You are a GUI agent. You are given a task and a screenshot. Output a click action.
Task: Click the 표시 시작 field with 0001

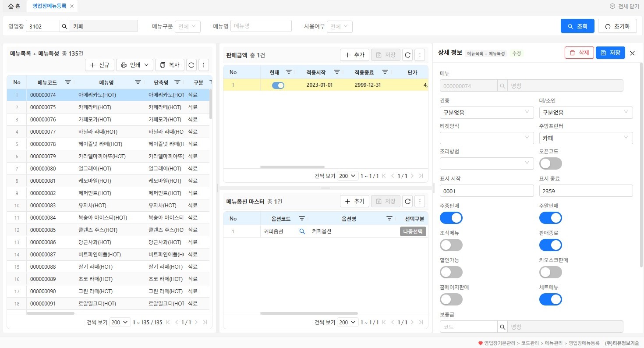(x=487, y=191)
